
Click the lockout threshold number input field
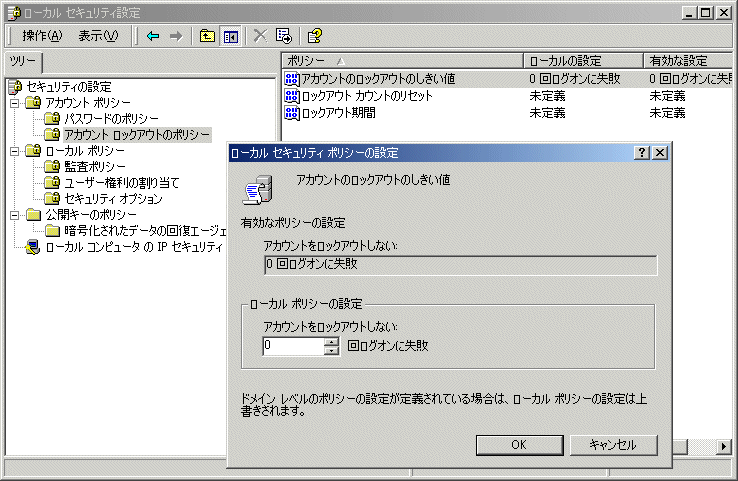293,346
